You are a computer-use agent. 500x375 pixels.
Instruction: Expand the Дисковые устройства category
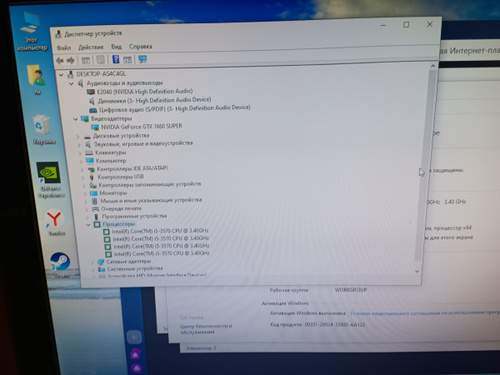coord(78,136)
